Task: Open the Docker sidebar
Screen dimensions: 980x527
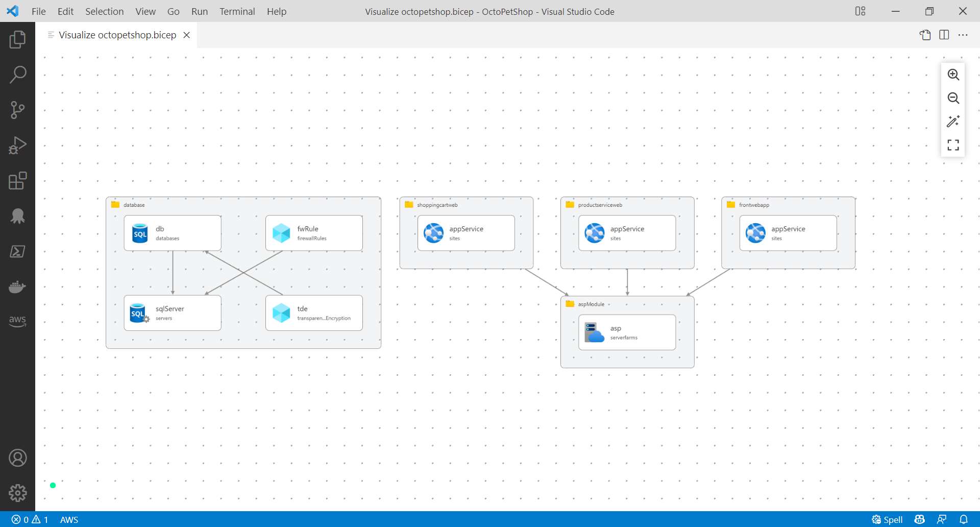Action: pyautogui.click(x=17, y=286)
